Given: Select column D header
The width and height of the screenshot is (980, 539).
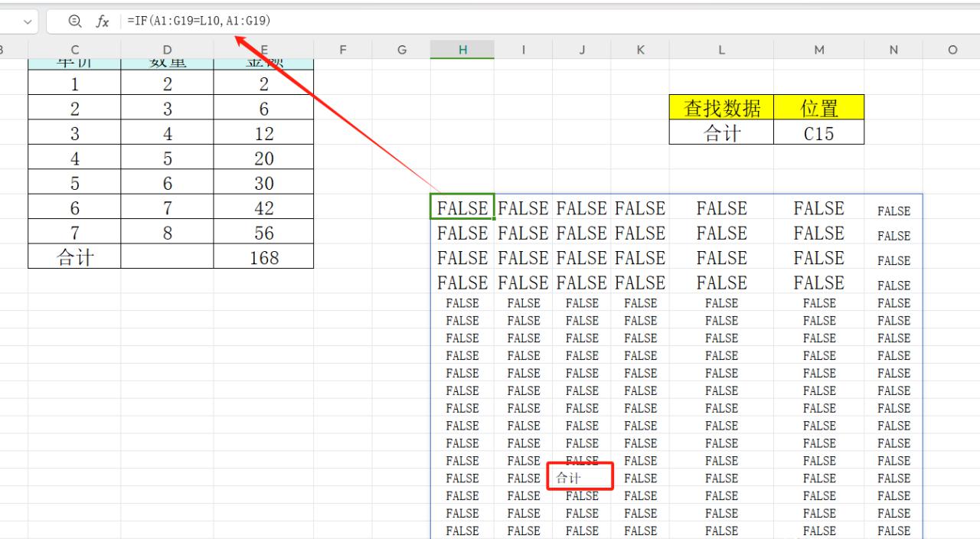Looking at the screenshot, I should coord(167,50).
